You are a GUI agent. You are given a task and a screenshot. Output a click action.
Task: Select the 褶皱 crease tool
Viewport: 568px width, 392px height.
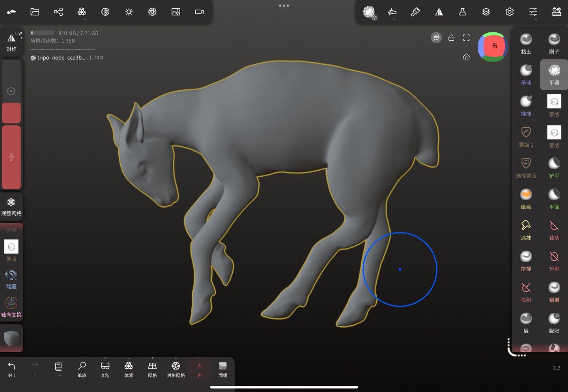554,292
